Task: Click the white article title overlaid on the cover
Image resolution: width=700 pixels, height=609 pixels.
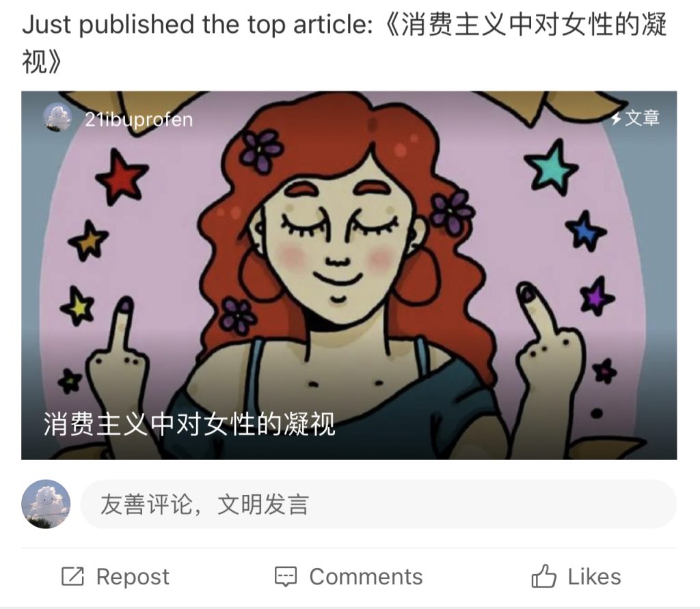Action: point(189,424)
